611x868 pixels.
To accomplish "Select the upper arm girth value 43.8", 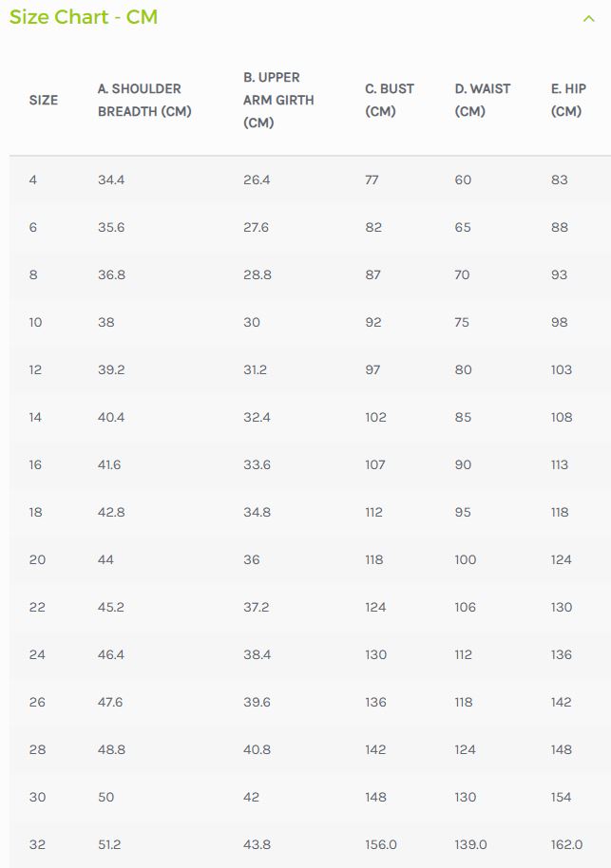I will pyautogui.click(x=257, y=844).
